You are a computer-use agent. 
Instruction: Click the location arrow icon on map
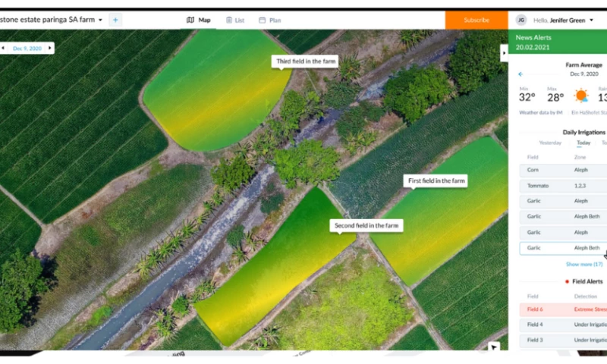pyautogui.click(x=494, y=347)
